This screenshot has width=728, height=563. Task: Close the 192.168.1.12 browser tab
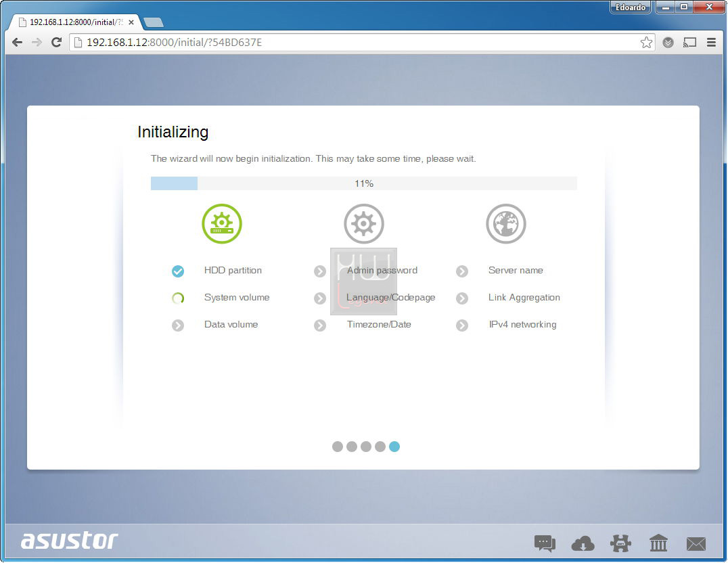[131, 22]
